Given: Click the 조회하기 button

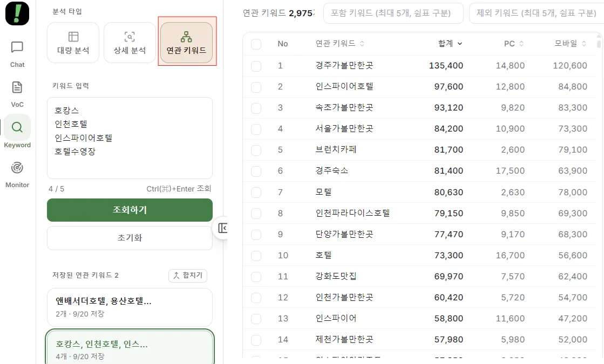Looking at the screenshot, I should point(130,210).
